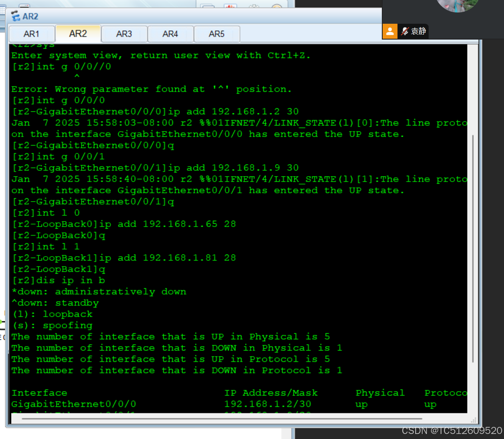Click line 'Enter system view, return user view'
504x439 pixels.
click(161, 55)
